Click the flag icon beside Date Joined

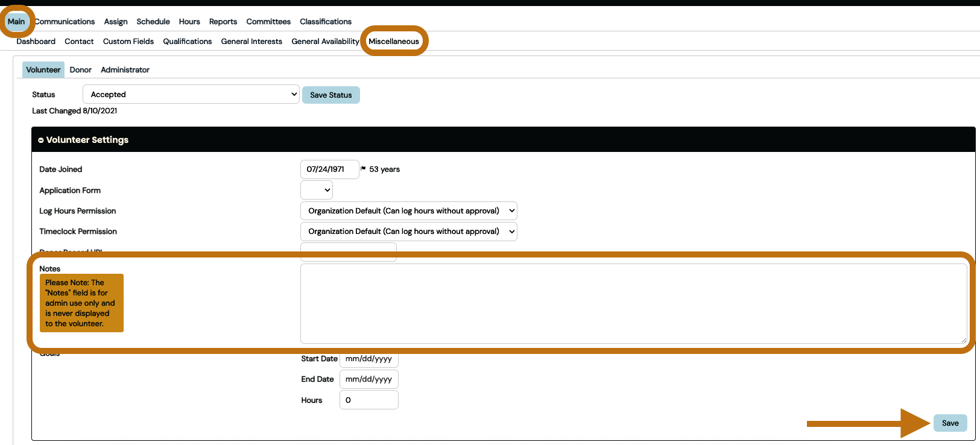click(x=363, y=169)
